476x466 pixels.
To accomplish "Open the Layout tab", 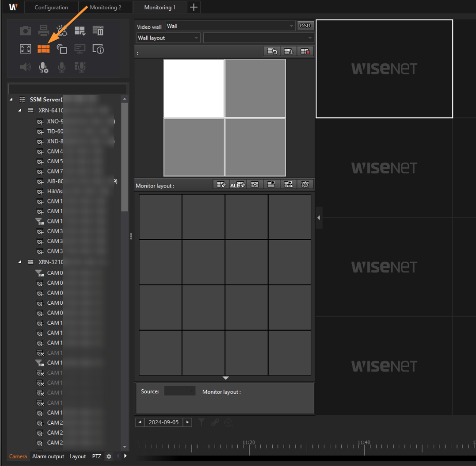I will [77, 456].
